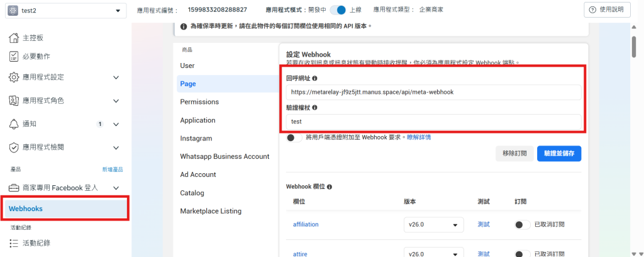
Task: Open the 主控板 home icon
Action: [x=14, y=38]
